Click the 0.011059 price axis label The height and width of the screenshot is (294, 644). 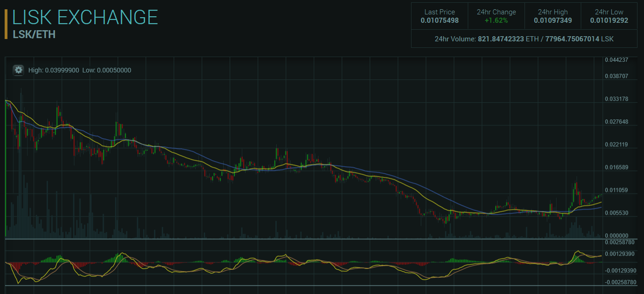617,190
